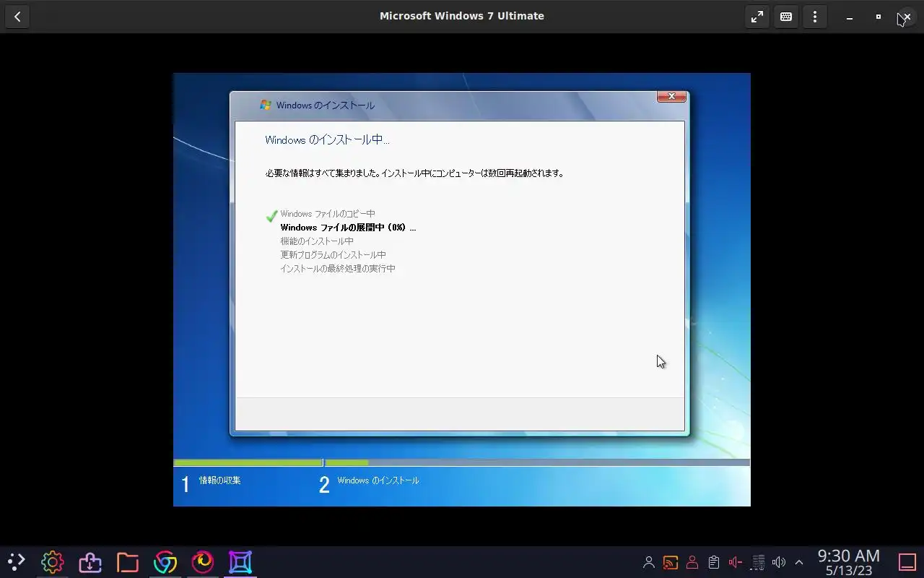This screenshot has width=924, height=578.
Task: Click the 'Microsoft Windows 7 Ultimate' window title
Action: point(462,16)
